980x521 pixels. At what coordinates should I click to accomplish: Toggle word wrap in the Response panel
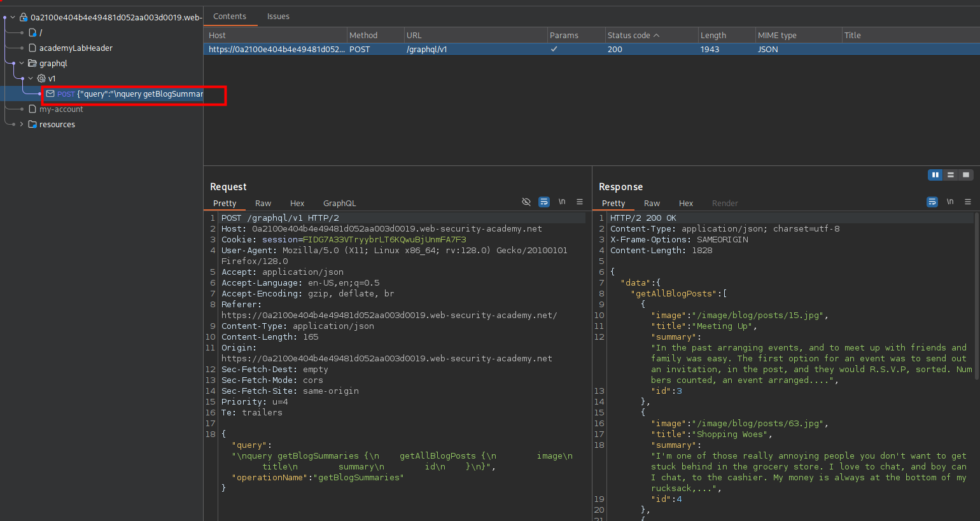pos(932,202)
